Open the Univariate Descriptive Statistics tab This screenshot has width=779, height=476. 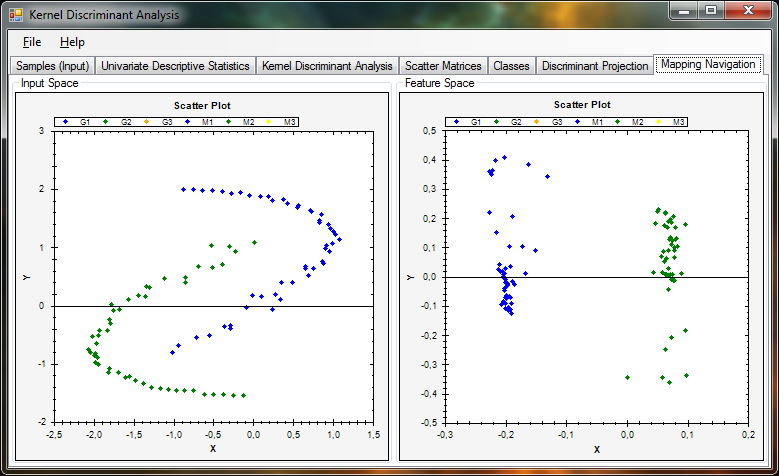click(175, 66)
